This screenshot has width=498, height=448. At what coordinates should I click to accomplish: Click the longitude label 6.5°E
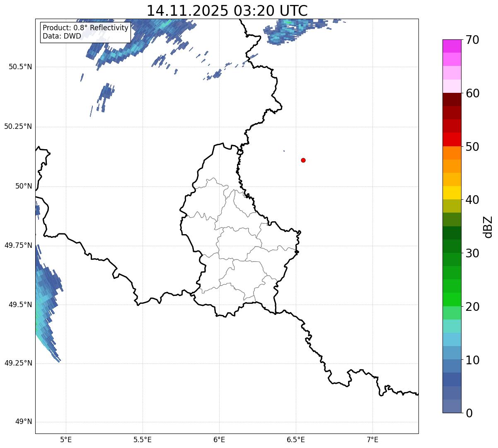[x=296, y=439]
